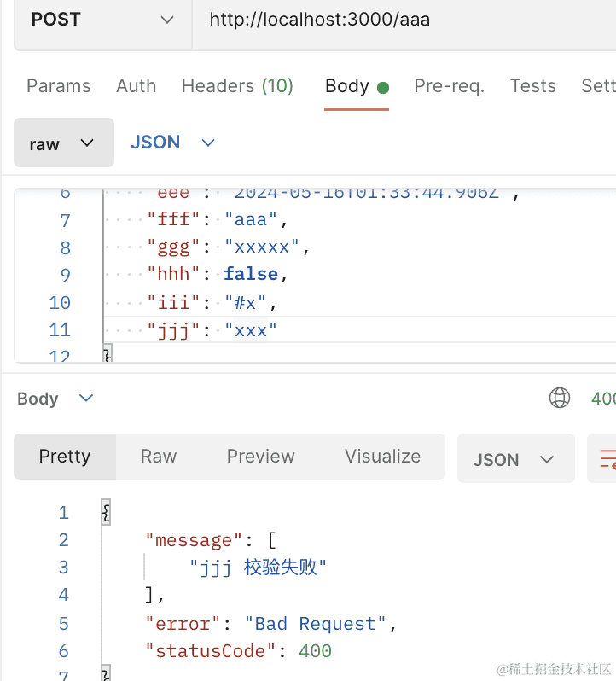Switch response view to Raw

coord(159,457)
